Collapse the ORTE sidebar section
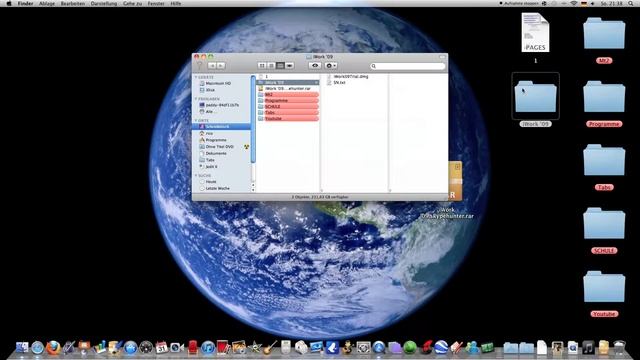The image size is (640, 360). [196, 120]
